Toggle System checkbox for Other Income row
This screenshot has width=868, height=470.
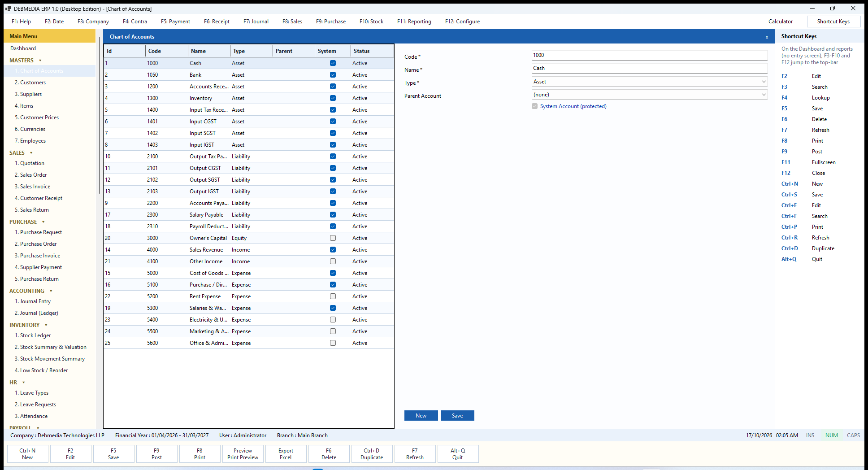tap(333, 261)
